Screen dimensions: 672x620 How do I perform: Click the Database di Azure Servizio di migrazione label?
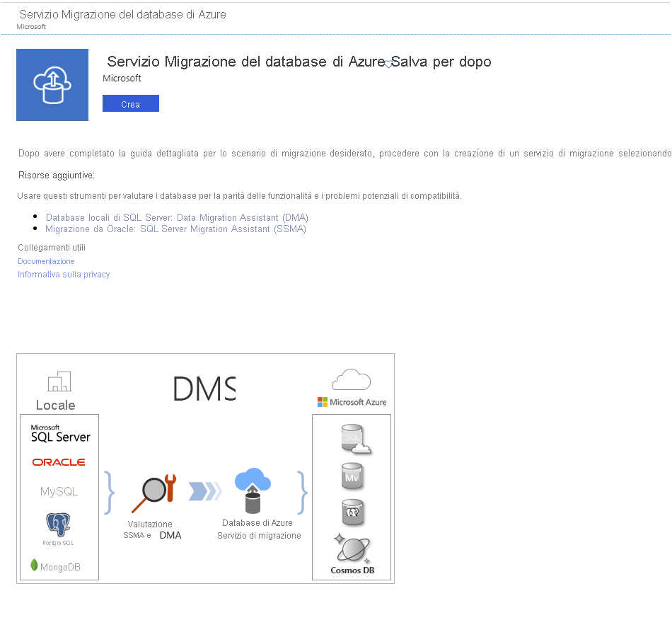pyautogui.click(x=259, y=529)
